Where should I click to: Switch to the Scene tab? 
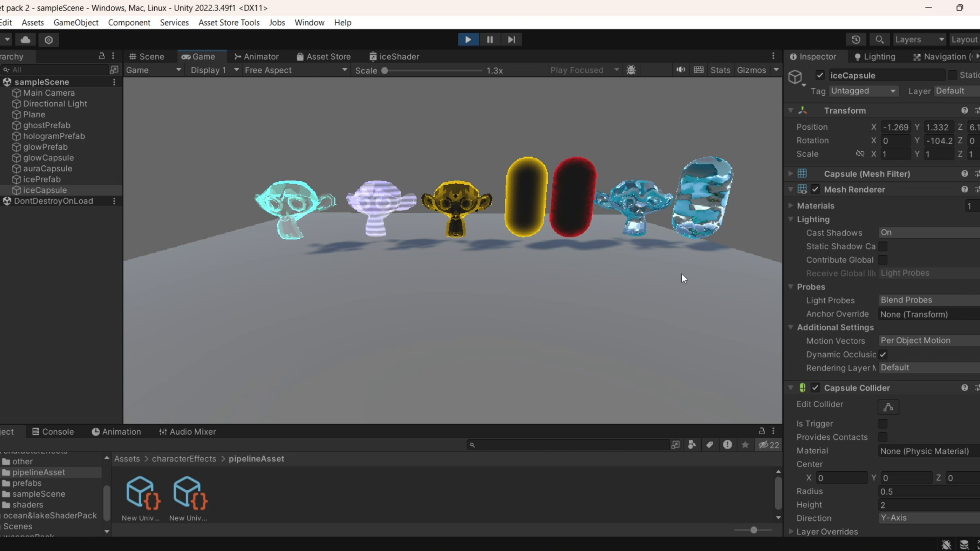(147, 57)
